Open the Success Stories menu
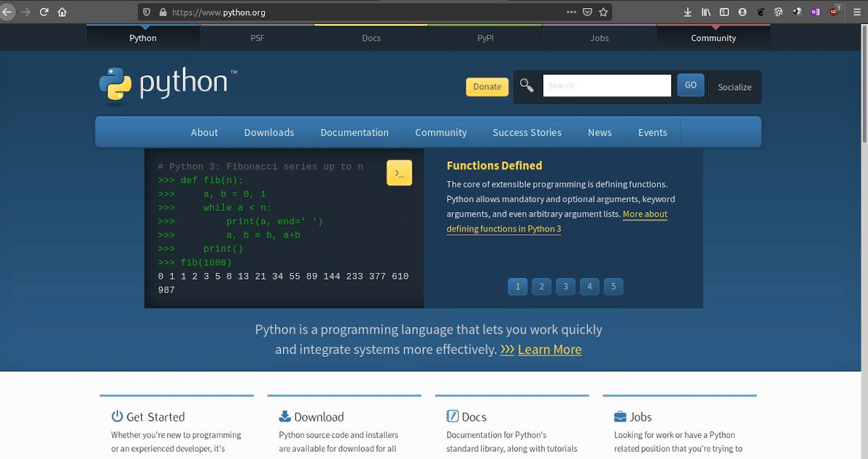The image size is (868, 459). pyautogui.click(x=527, y=132)
